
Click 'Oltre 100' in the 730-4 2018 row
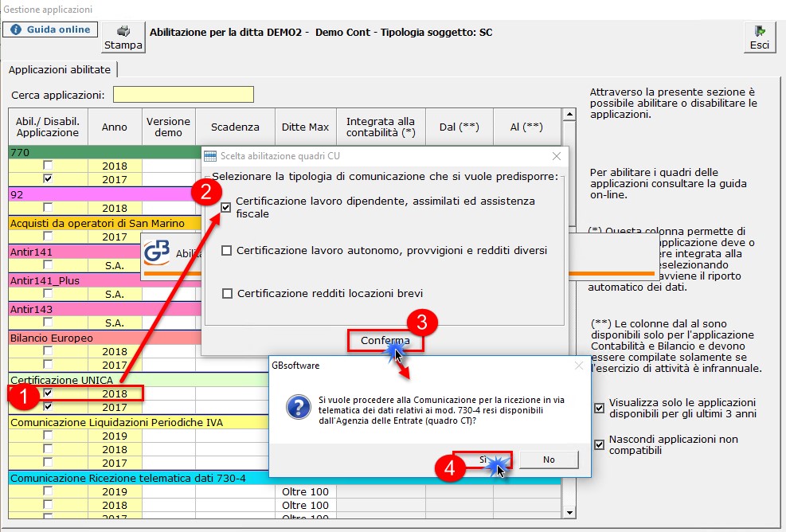pyautogui.click(x=305, y=506)
